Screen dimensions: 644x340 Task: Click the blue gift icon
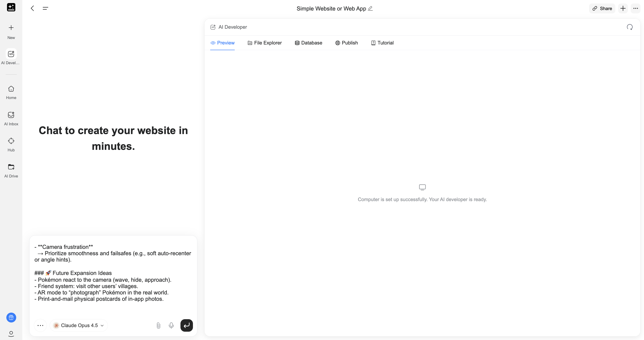point(11,317)
